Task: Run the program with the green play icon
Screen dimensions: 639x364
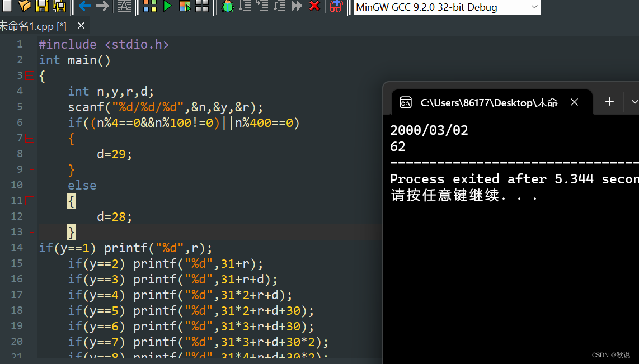Action: [x=167, y=6]
